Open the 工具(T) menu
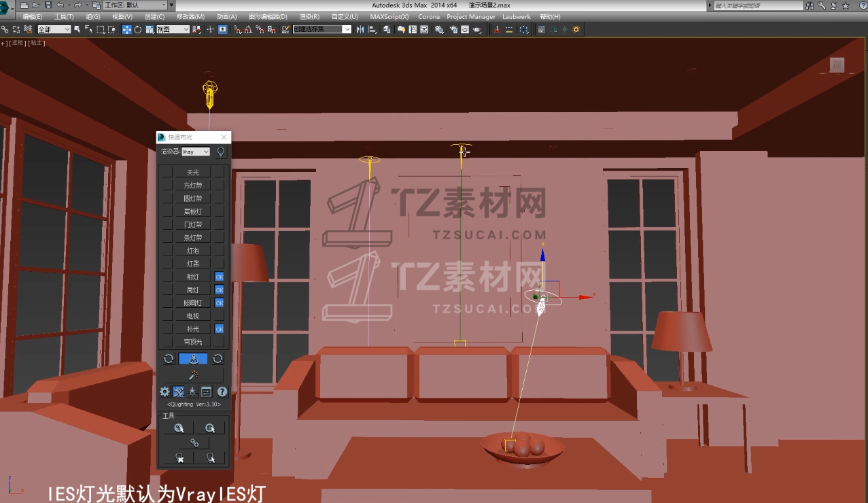The image size is (868, 503). click(x=64, y=16)
